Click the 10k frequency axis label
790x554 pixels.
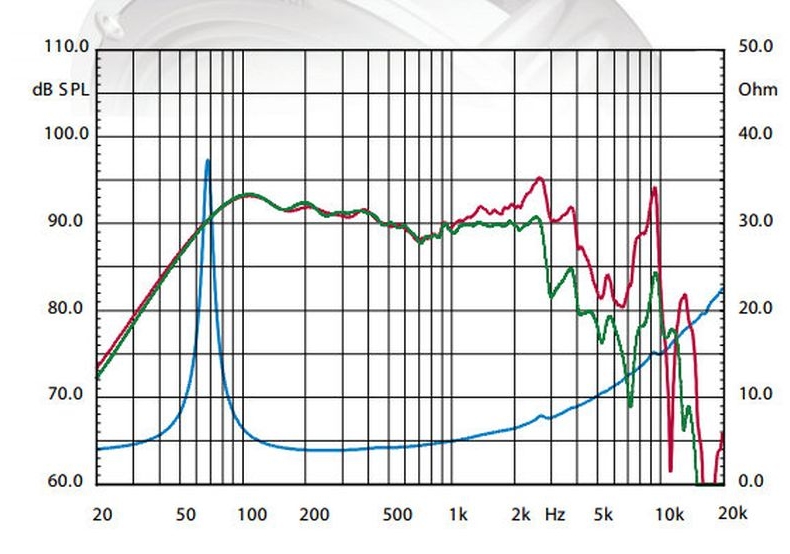pos(670,515)
